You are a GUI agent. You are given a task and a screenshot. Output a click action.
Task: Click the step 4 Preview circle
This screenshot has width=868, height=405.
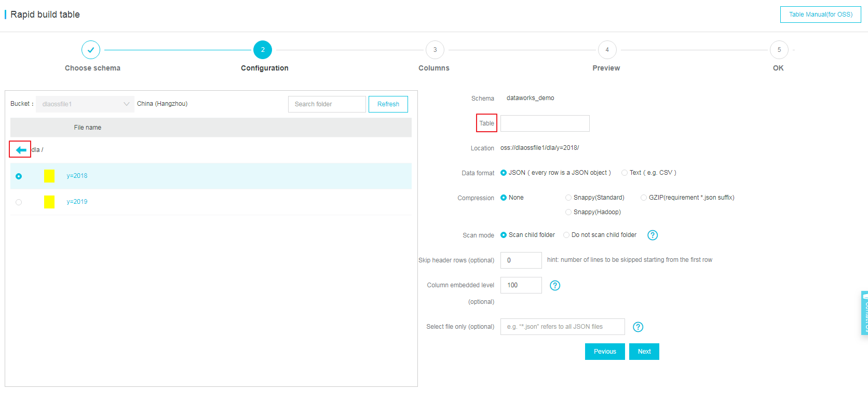pyautogui.click(x=607, y=50)
